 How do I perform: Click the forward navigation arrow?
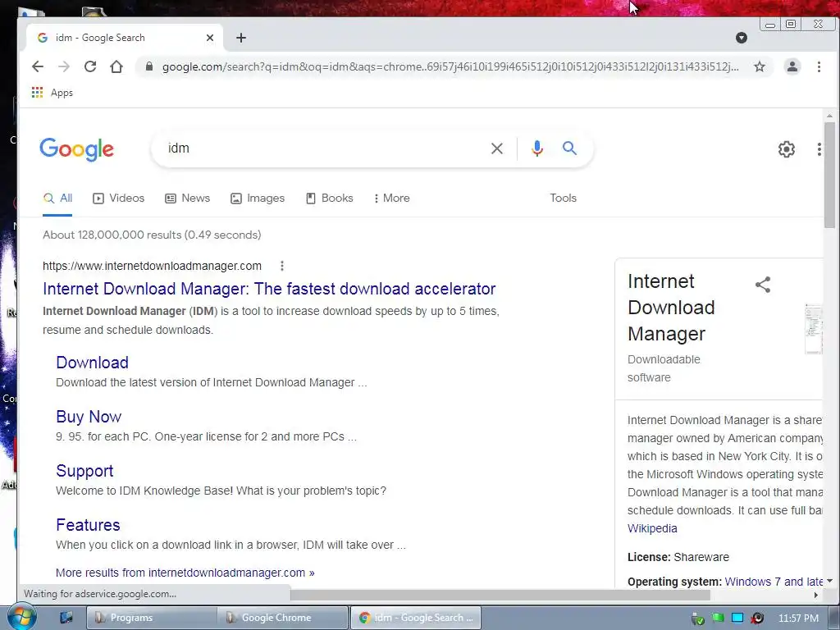[x=64, y=66]
